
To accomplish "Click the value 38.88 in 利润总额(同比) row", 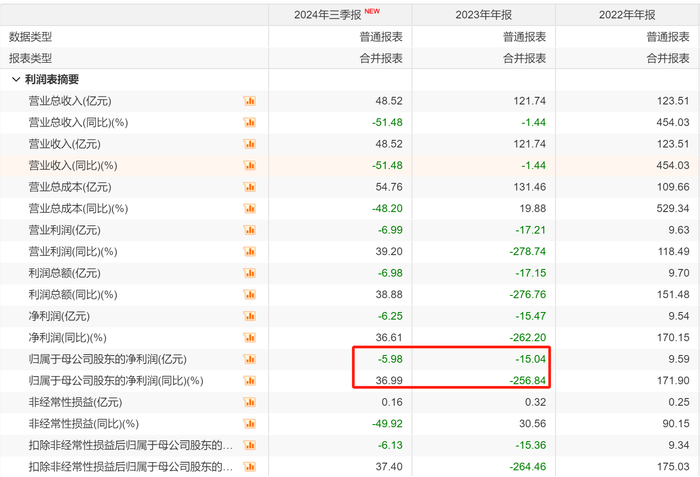I will [x=389, y=295].
